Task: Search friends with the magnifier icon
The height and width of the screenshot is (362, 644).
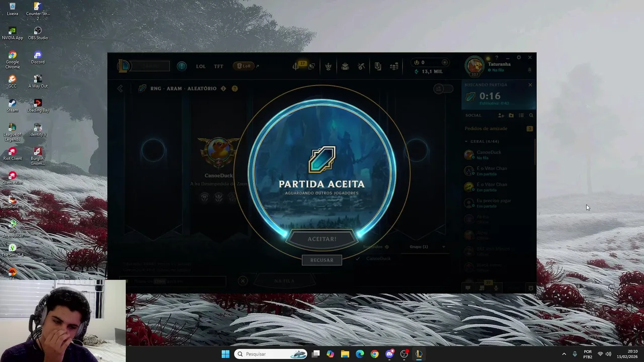Action: (531, 115)
